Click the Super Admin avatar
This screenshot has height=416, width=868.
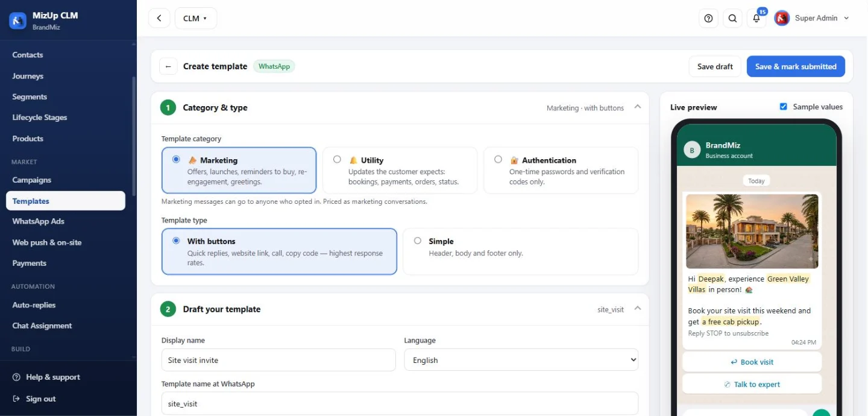782,18
